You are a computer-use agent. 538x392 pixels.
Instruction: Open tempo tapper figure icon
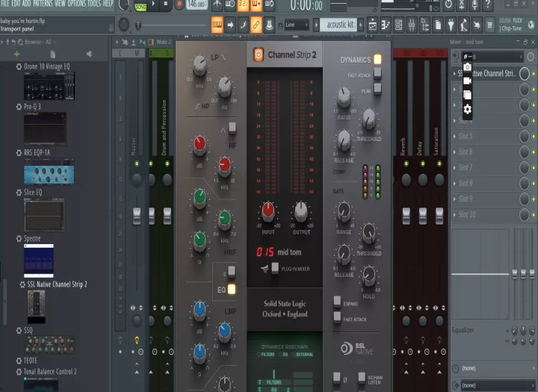463,25
